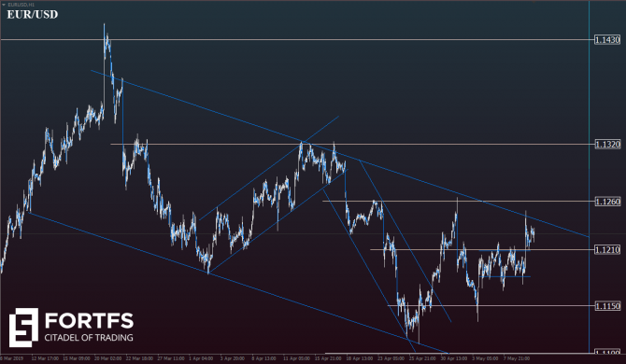Click the 15 Mar 09:00 time label
The width and height of the screenshot is (626, 364).
[x=77, y=358]
